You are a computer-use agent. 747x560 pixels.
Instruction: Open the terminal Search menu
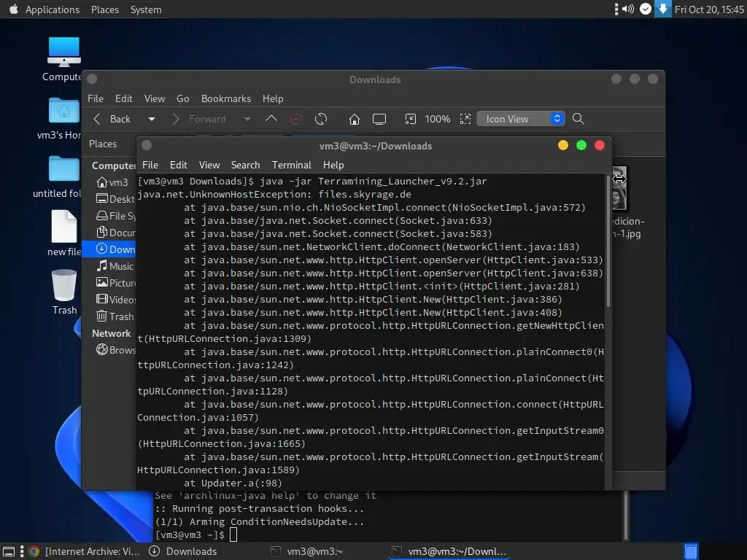coord(245,165)
